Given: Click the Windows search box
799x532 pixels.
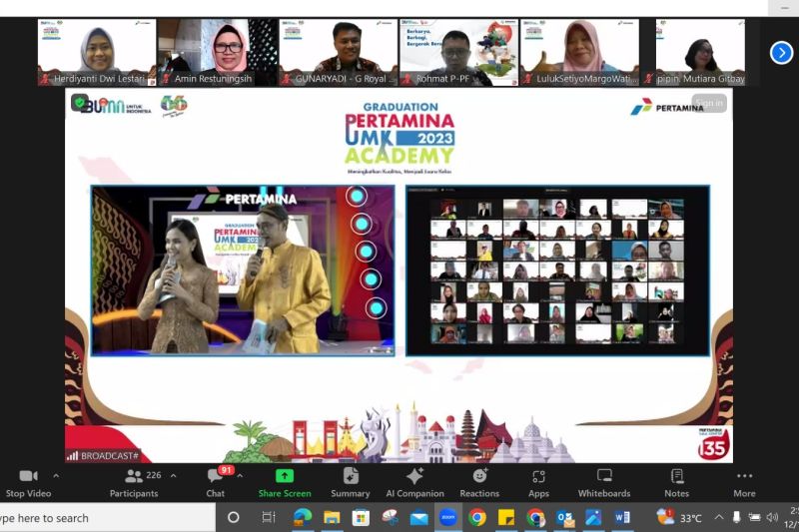Looking at the screenshot, I should 107,518.
